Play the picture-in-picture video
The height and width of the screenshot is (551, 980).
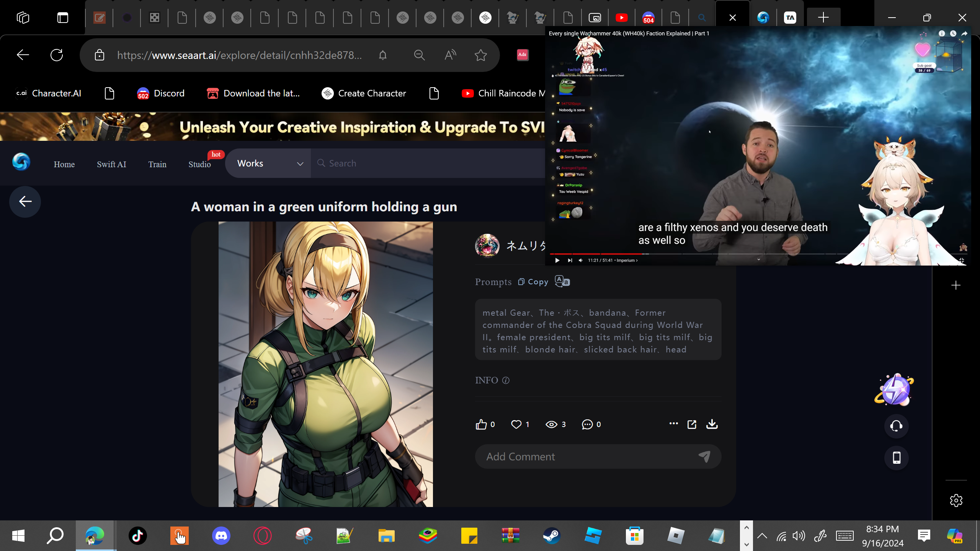(x=557, y=260)
